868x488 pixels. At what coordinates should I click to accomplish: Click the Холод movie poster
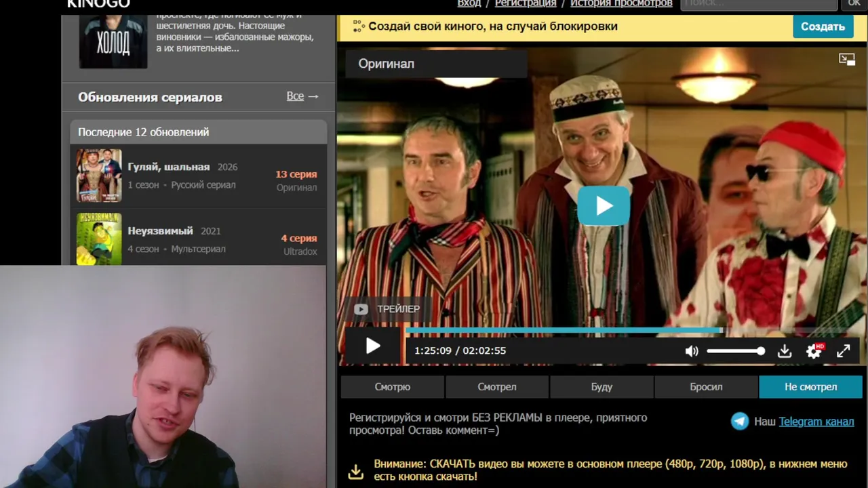113,41
